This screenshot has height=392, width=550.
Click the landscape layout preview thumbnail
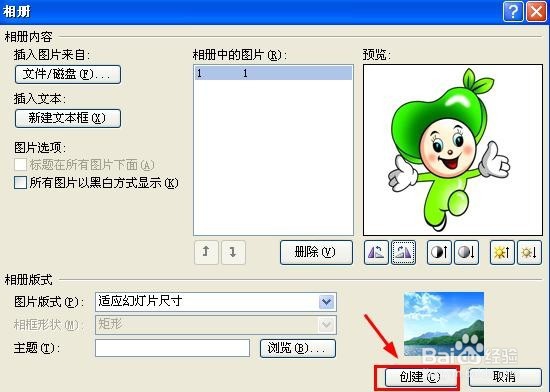(444, 324)
